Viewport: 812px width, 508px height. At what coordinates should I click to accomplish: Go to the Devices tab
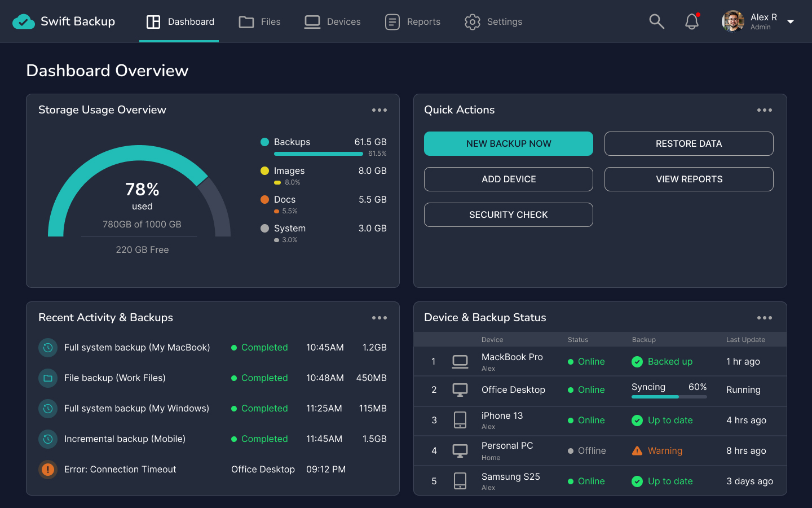tap(332, 21)
